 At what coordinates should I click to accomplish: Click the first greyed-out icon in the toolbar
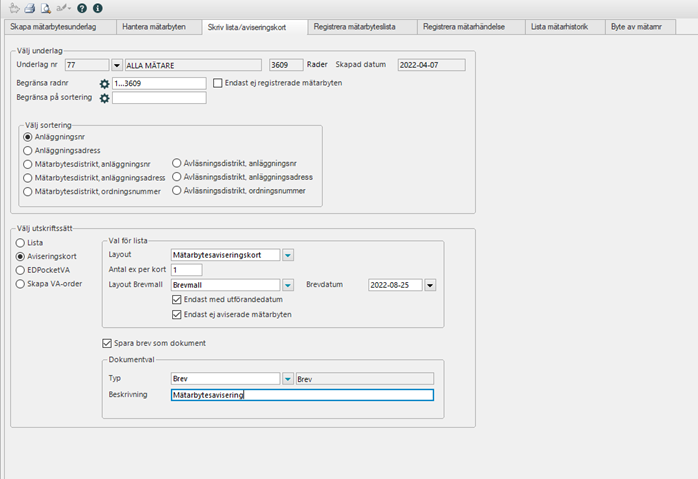point(14,8)
